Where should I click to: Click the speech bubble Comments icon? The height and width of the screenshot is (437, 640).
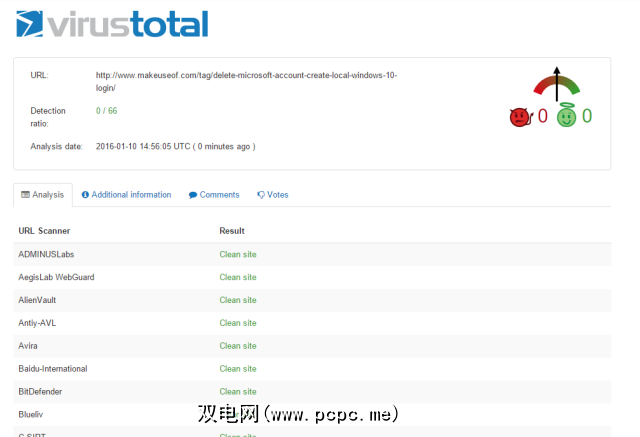coord(193,195)
